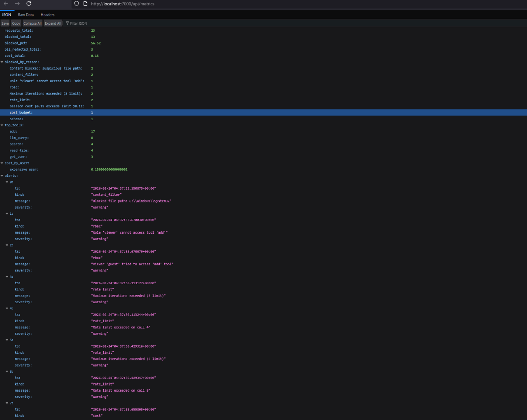
Task: Click the Save button
Action: (5, 23)
